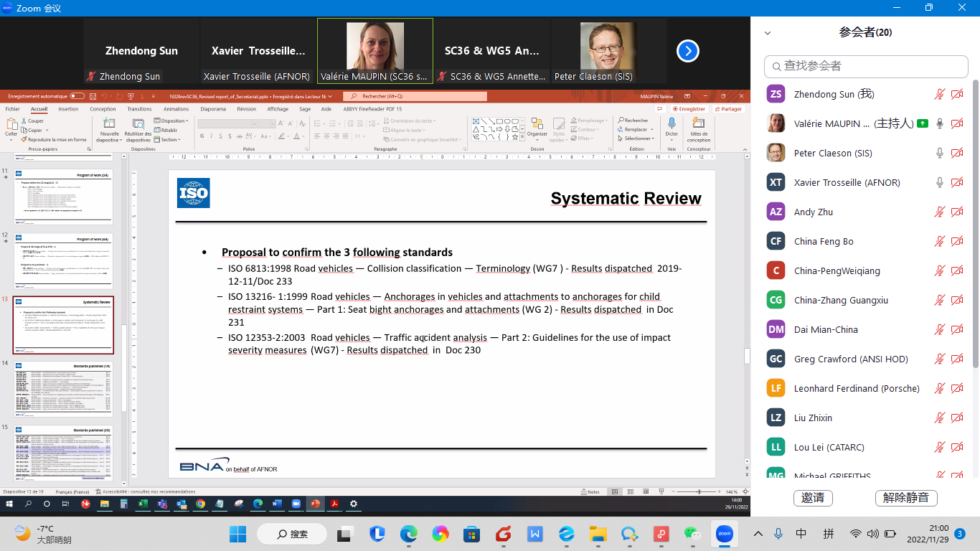The width and height of the screenshot is (980, 551).
Task: Expand the hidden system tray icons chevron
Action: [x=758, y=534]
